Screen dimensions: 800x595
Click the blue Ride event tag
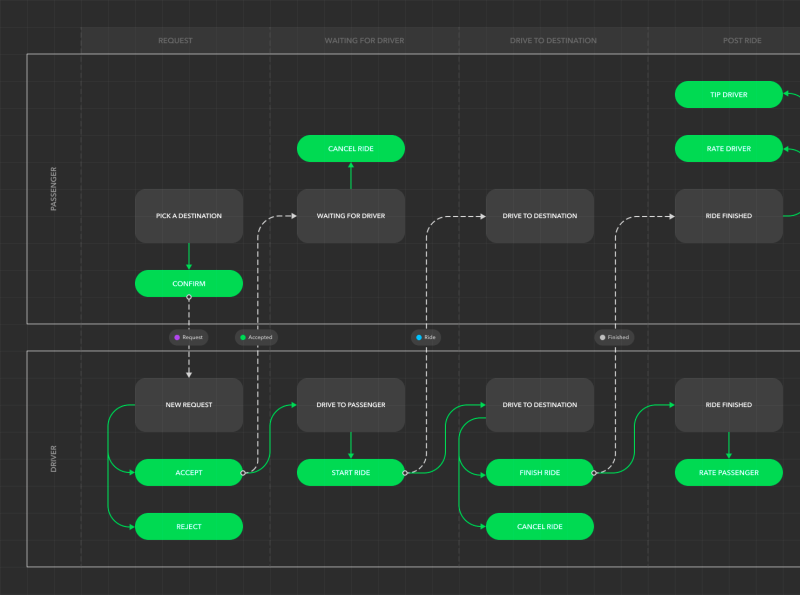425,338
